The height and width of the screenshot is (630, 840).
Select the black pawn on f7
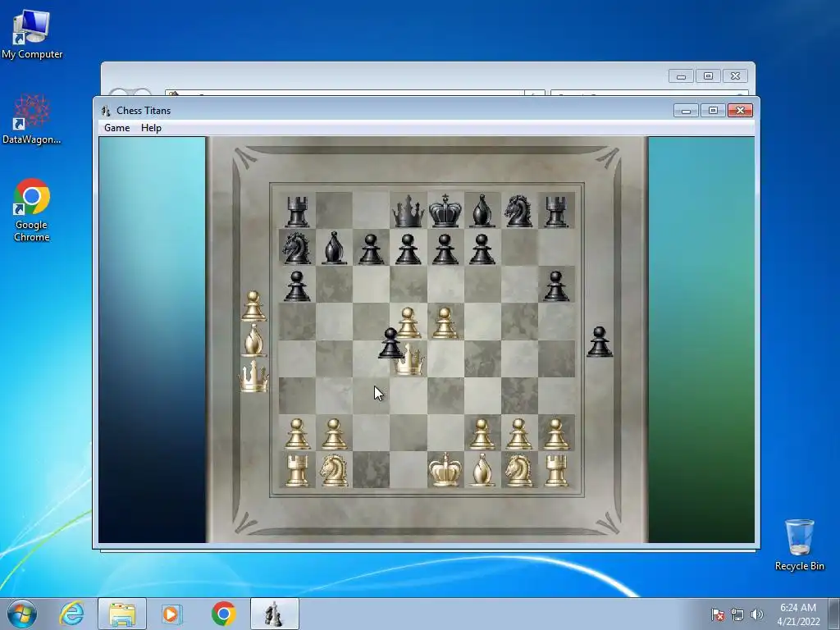[482, 249]
